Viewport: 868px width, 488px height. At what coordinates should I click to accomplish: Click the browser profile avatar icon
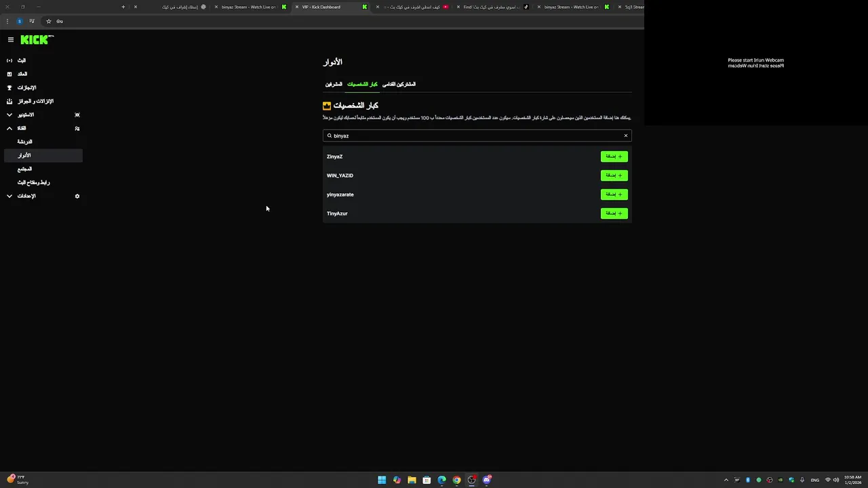tap(20, 21)
